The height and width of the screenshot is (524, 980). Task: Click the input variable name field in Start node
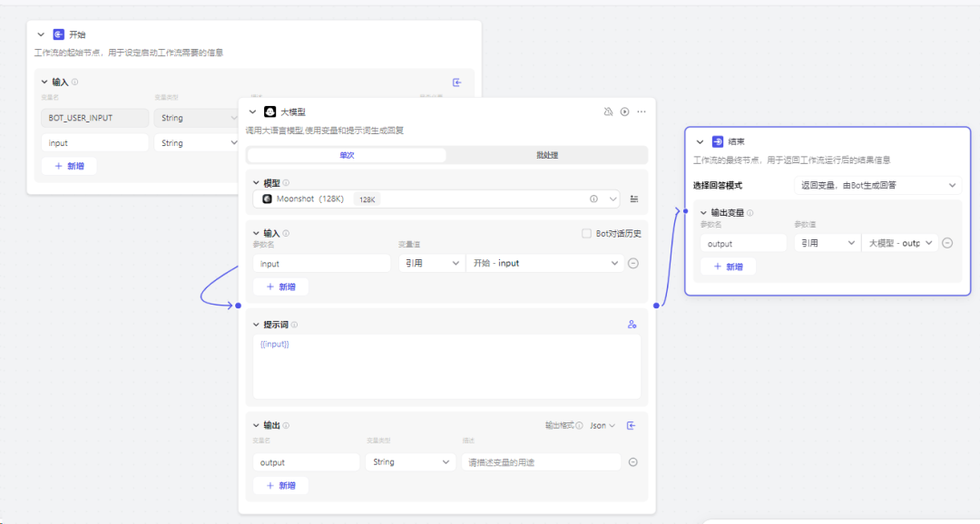[x=95, y=143]
